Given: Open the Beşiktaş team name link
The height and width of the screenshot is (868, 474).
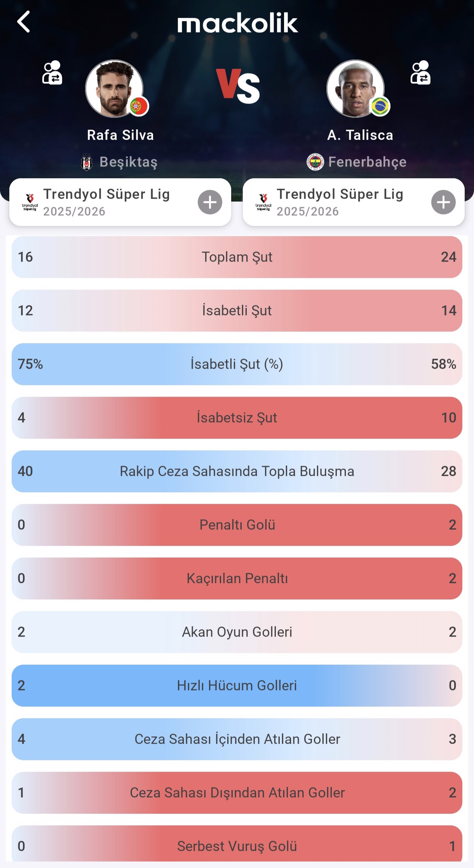Looking at the screenshot, I should coord(128,162).
